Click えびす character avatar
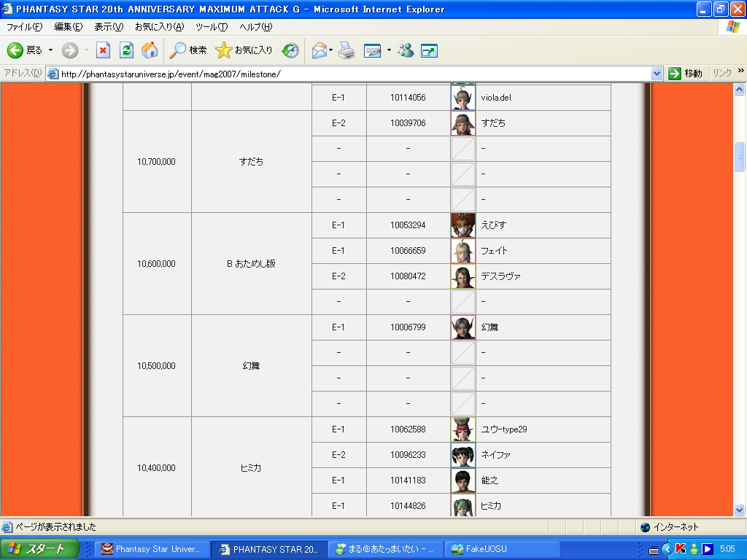 click(463, 225)
